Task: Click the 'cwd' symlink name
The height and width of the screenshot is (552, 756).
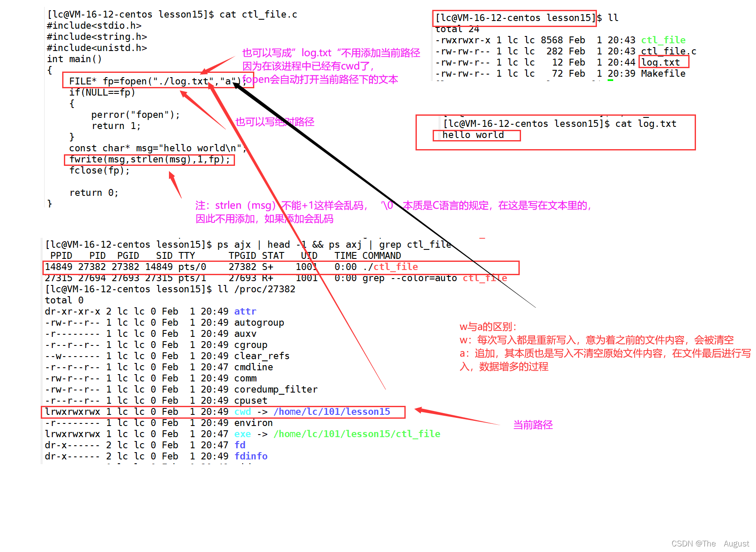Action: pos(243,412)
